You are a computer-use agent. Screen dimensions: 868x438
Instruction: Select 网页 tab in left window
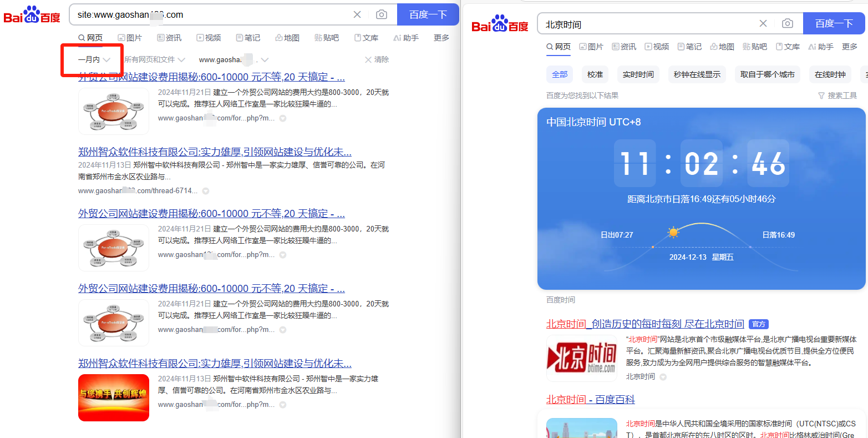(x=90, y=38)
